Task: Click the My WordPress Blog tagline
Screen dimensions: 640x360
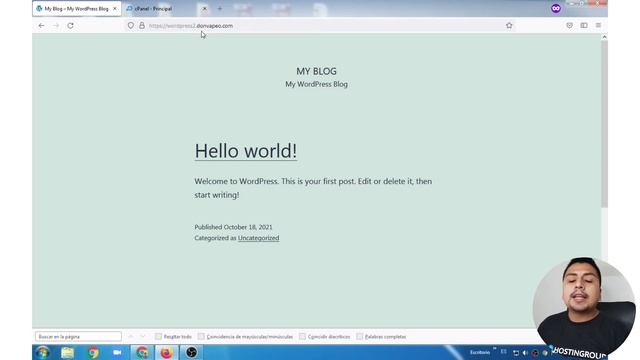Action: point(316,84)
